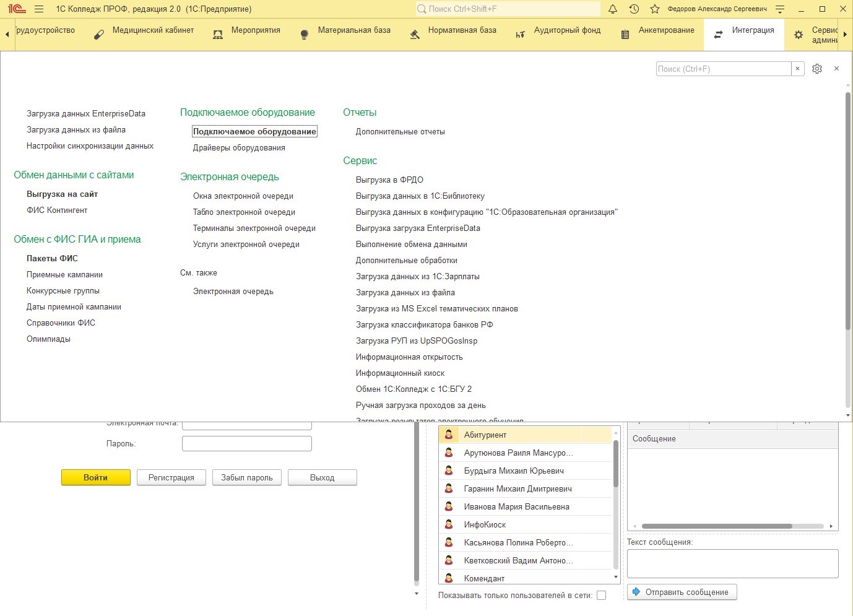853x616 pixels.
Task: Open Драйверы оборудования
Action: click(239, 147)
